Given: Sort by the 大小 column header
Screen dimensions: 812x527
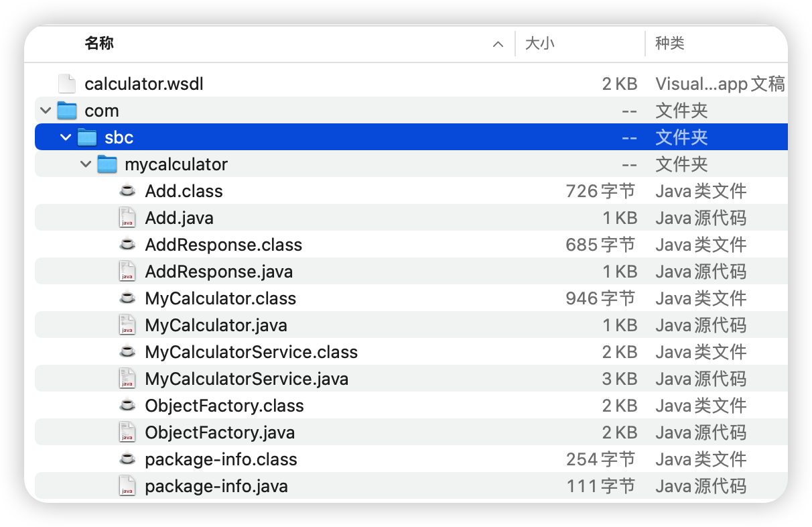Looking at the screenshot, I should [539, 44].
